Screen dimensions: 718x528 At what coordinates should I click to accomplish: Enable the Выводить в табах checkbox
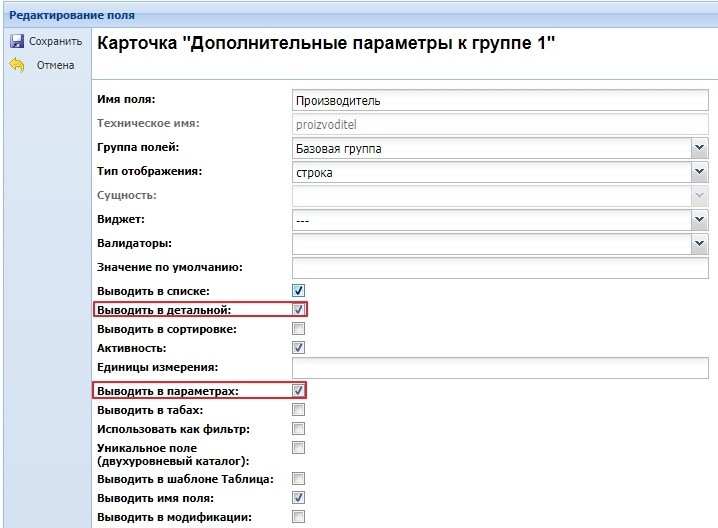[x=298, y=409]
